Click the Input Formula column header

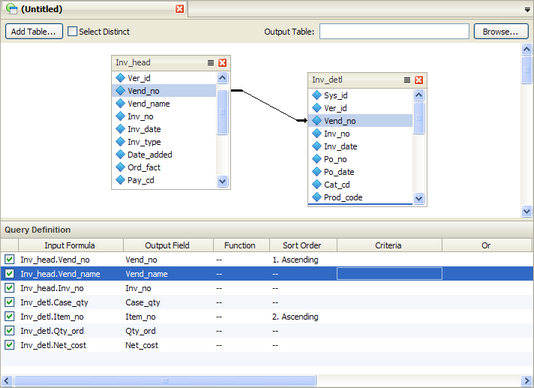(x=70, y=245)
